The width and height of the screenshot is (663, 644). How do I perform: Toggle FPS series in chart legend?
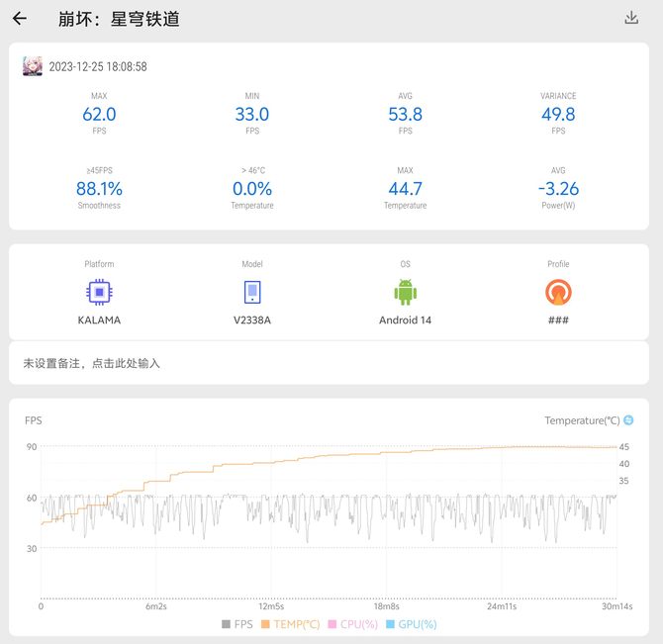(x=237, y=624)
